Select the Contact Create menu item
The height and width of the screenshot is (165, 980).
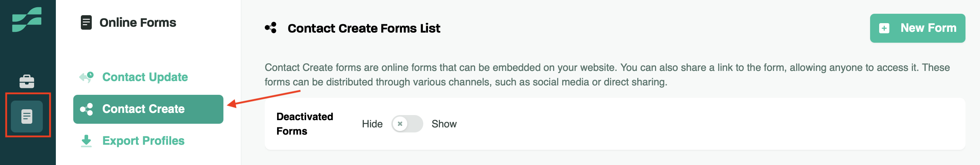point(148,109)
